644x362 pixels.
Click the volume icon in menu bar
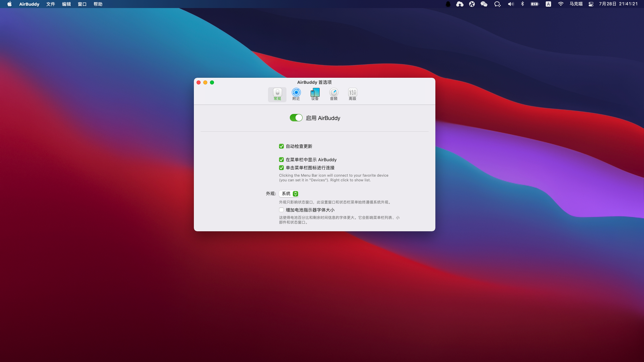point(511,4)
